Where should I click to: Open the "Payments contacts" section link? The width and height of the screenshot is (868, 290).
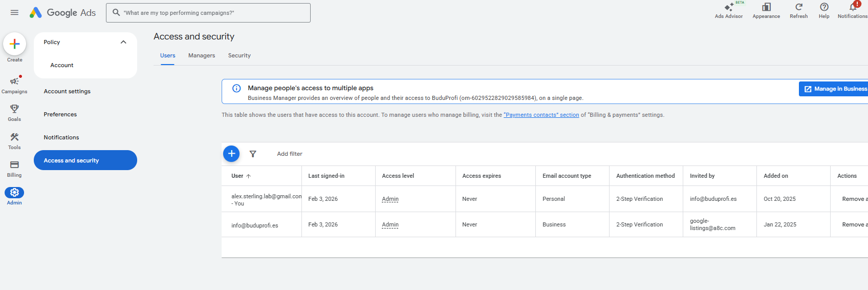541,115
